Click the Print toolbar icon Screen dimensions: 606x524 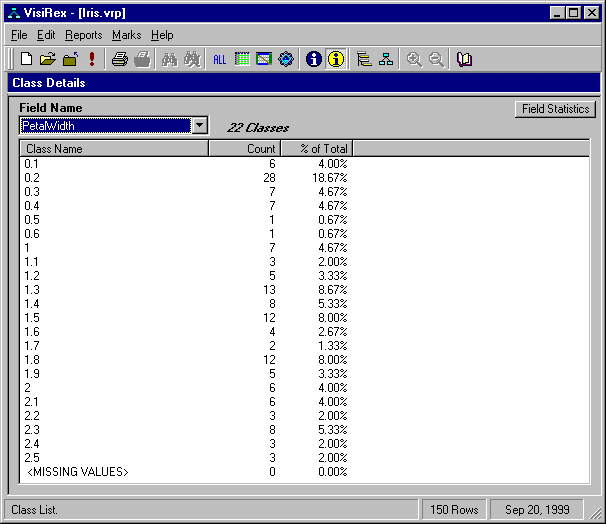(120, 59)
